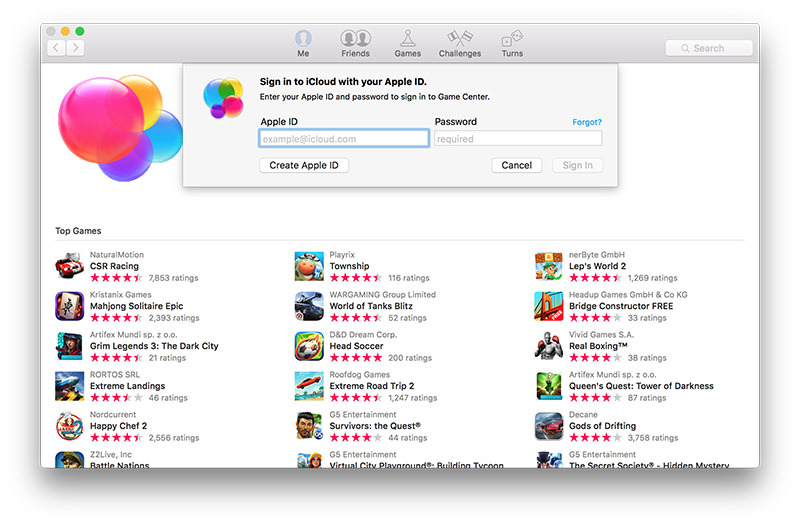The width and height of the screenshot is (800, 526).
Task: Open the Extreme Landings app icon
Action: point(69,386)
